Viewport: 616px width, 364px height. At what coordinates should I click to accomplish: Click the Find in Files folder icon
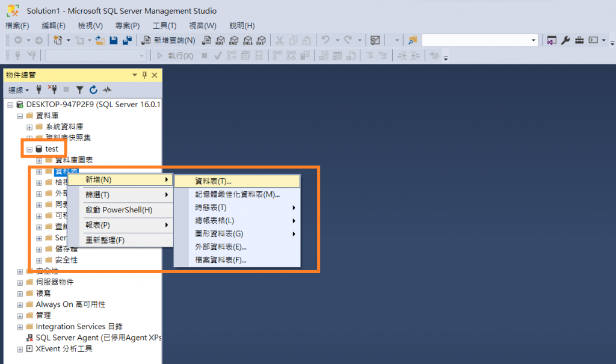click(x=413, y=40)
